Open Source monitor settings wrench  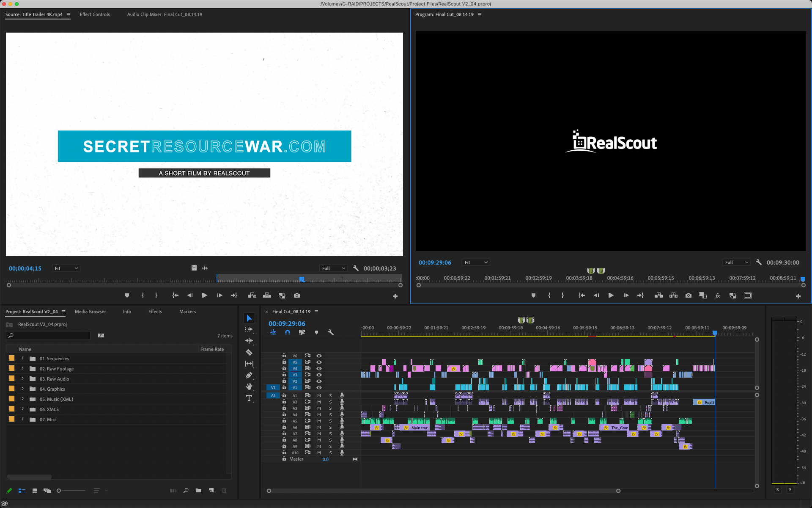pos(356,268)
